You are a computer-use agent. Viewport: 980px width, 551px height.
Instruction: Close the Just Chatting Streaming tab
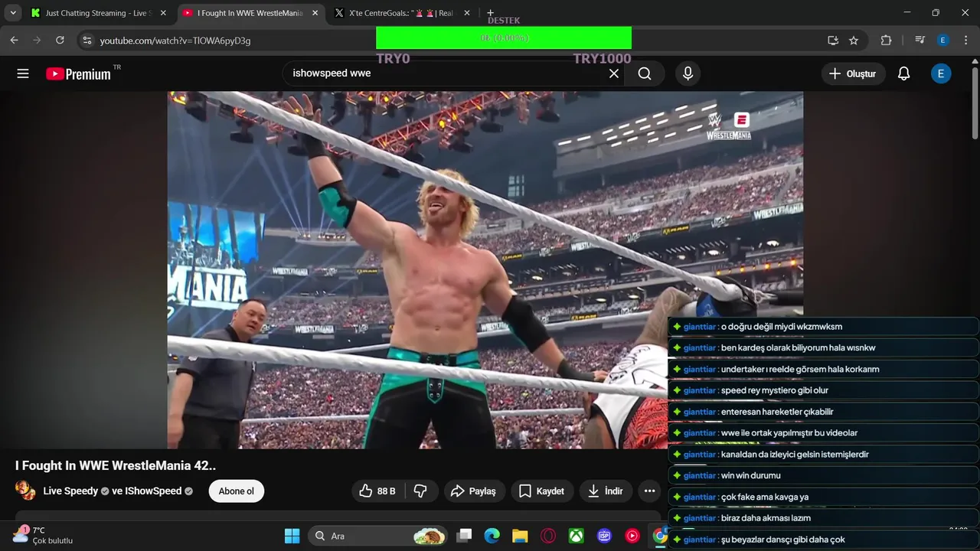pos(163,13)
